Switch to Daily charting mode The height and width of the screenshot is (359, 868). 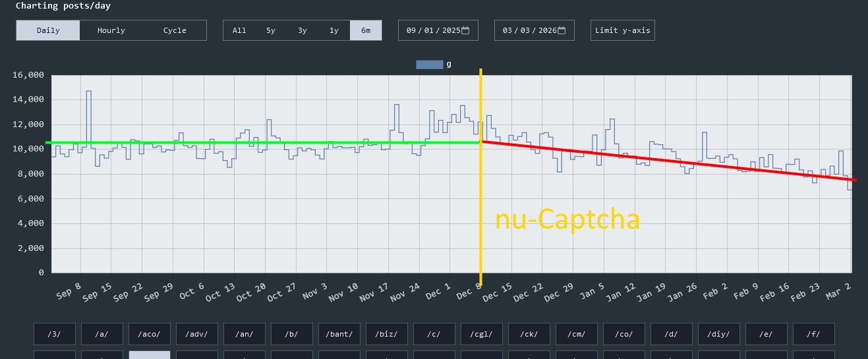coord(48,30)
